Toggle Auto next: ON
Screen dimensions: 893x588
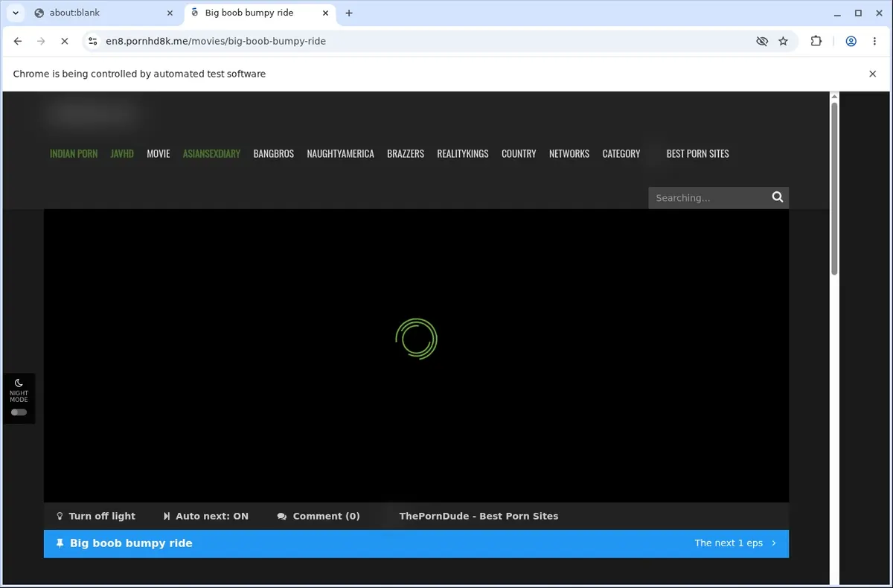(x=206, y=516)
